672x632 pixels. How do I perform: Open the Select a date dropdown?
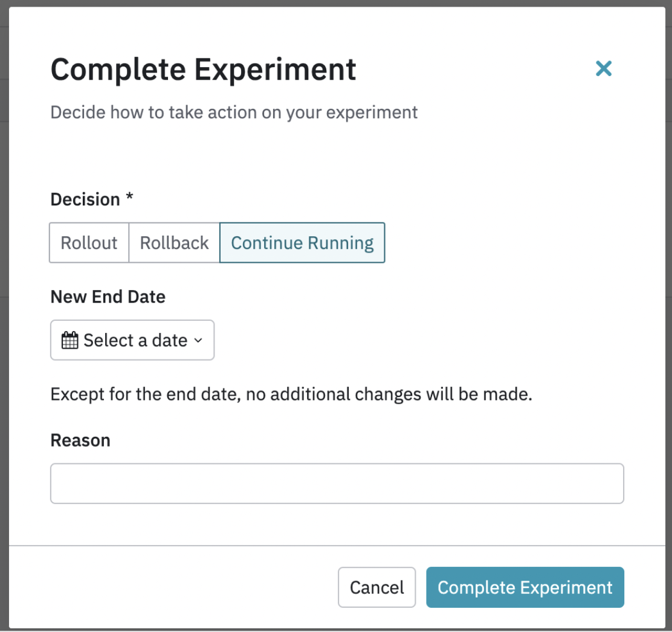(132, 340)
